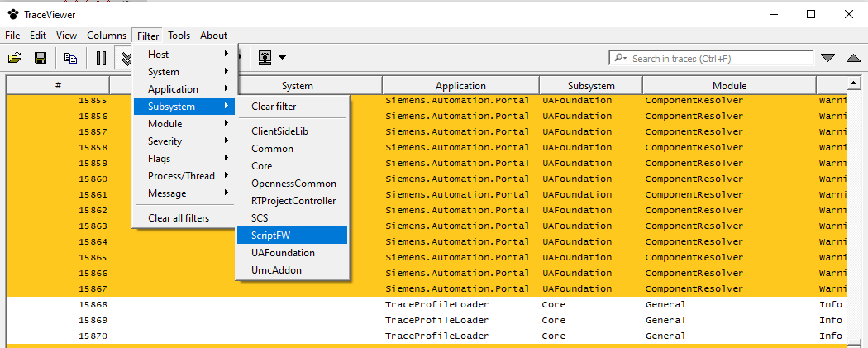The image size is (868, 348).
Task: Open the Tools menu
Action: (179, 36)
